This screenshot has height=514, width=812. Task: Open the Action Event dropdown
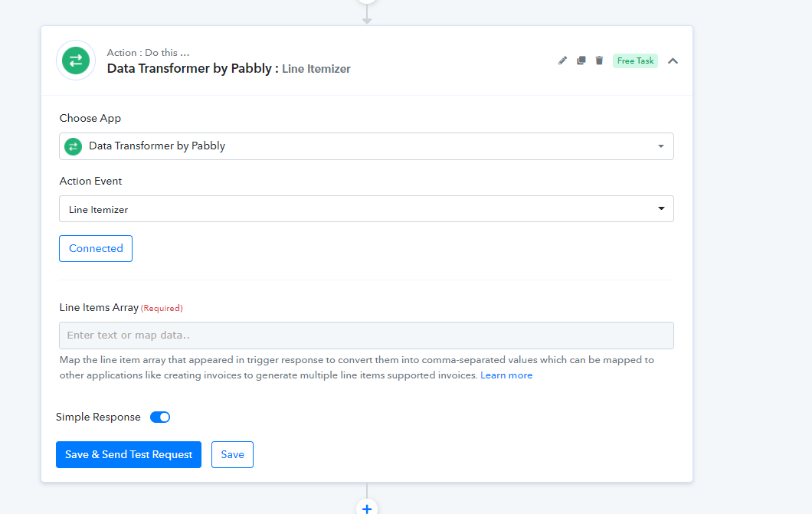coord(366,208)
